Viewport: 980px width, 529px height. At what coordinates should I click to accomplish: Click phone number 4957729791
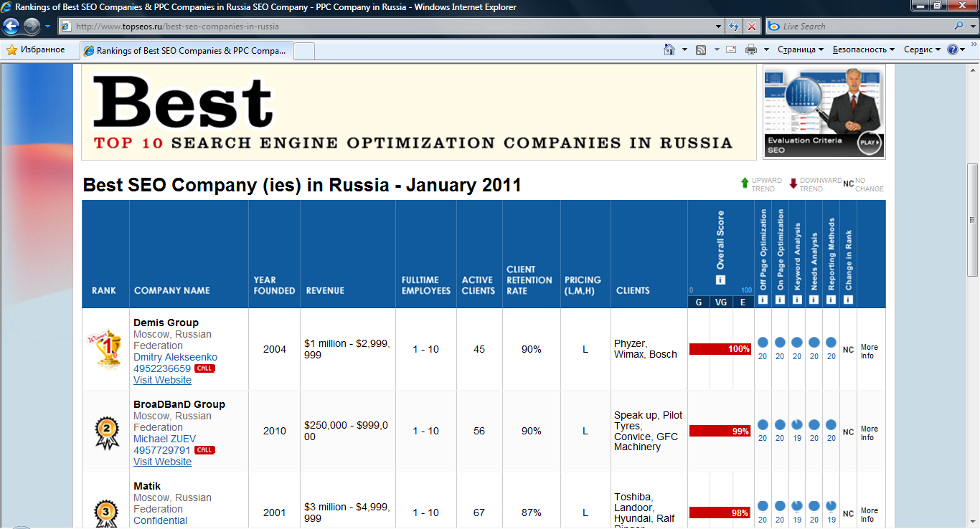(x=162, y=450)
